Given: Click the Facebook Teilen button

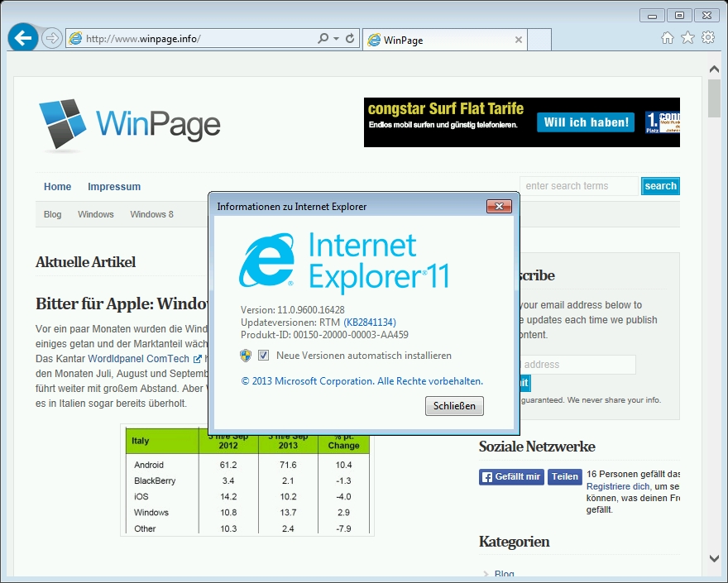Looking at the screenshot, I should point(564,476).
